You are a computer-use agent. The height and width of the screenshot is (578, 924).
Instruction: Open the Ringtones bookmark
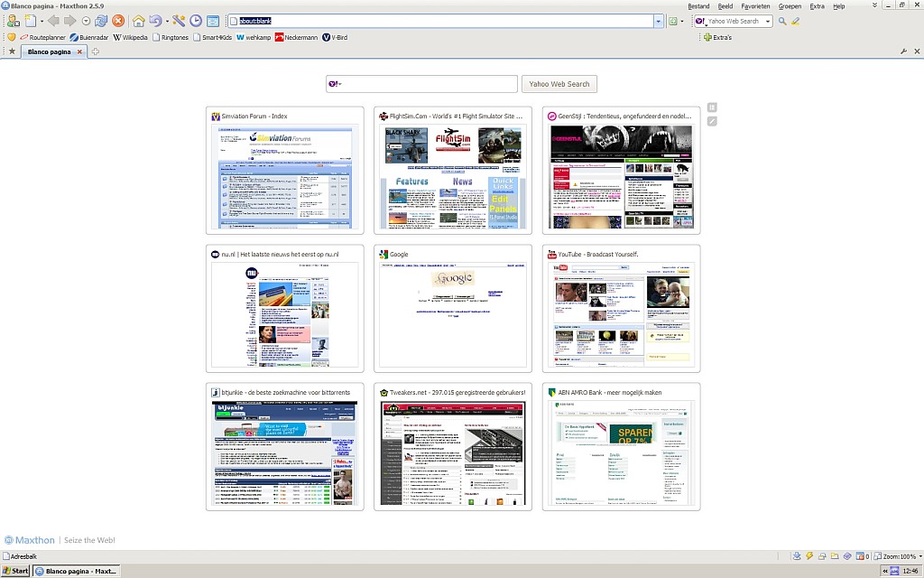[x=171, y=37]
